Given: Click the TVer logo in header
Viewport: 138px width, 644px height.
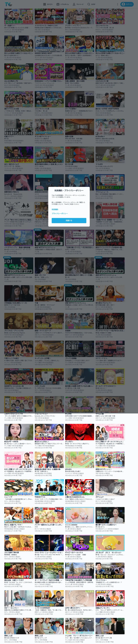Looking at the screenshot, I should tap(8, 4).
